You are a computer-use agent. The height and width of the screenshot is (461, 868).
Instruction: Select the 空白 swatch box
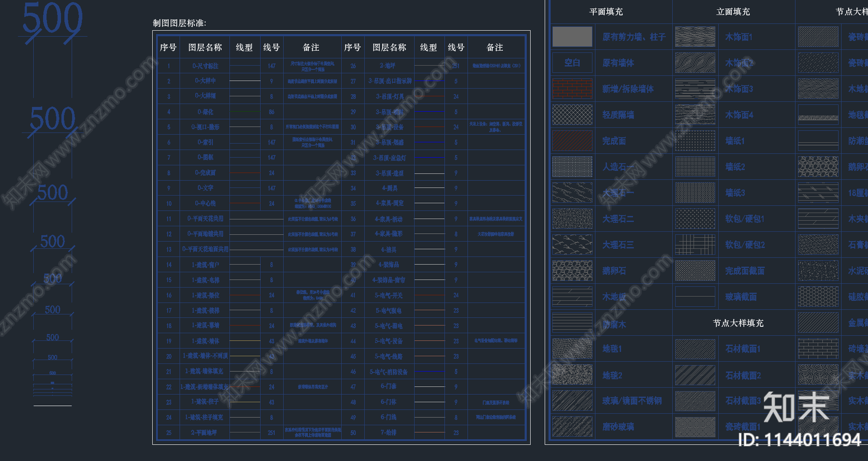pyautogui.click(x=572, y=63)
